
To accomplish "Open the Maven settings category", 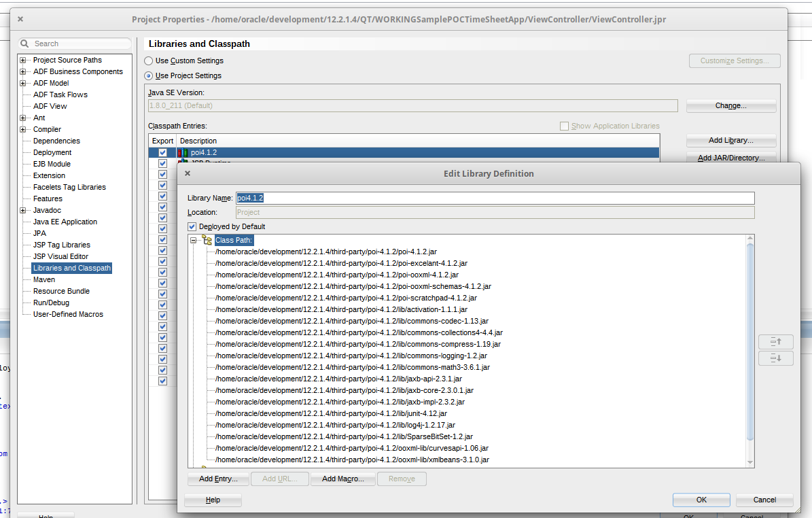I will (x=44, y=279).
